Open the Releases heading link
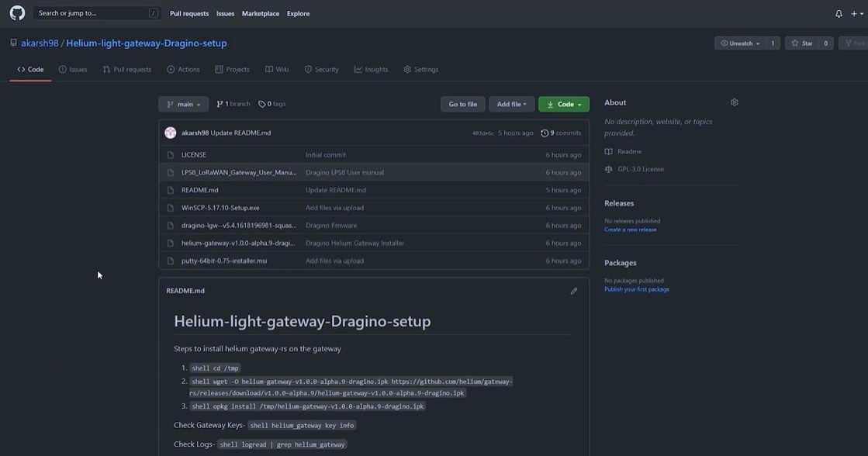The height and width of the screenshot is (456, 868). [x=619, y=204]
